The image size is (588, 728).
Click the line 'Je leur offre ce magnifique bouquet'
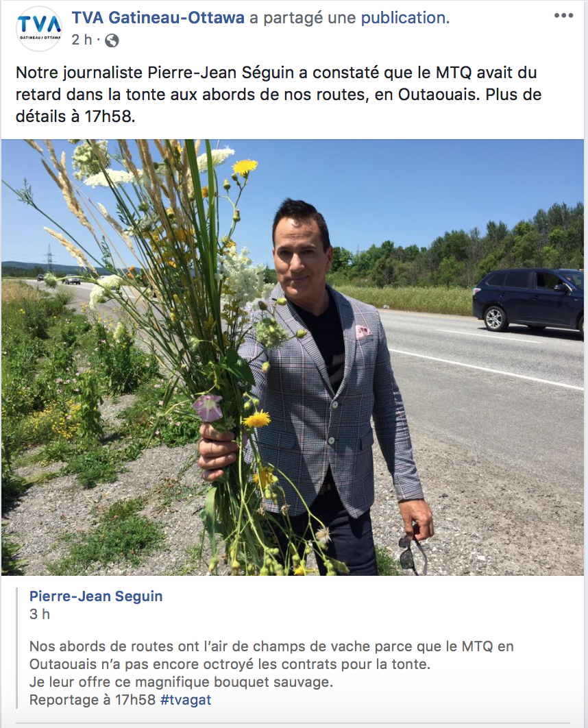(181, 682)
